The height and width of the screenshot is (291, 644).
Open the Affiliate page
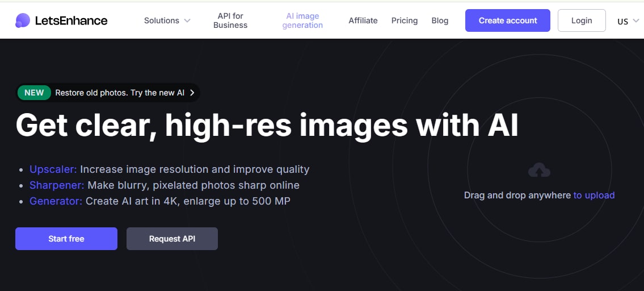point(363,20)
